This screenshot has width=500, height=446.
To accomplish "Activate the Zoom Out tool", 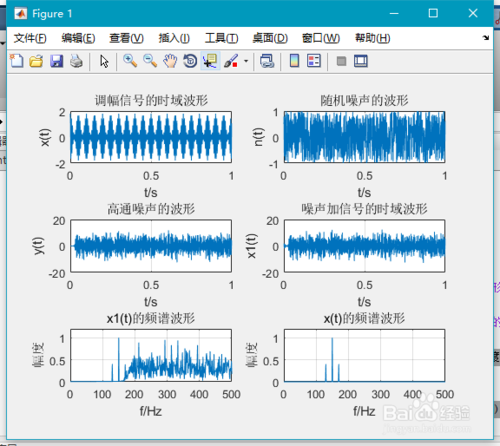I will (150, 61).
